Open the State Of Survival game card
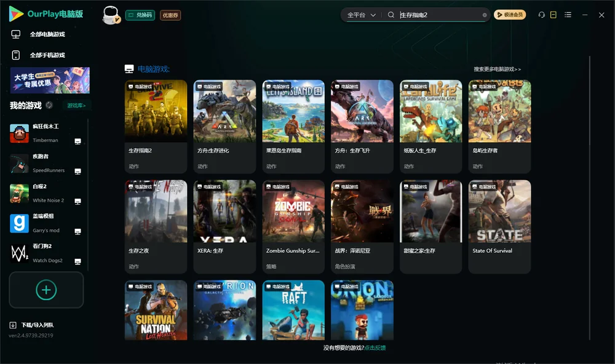 [499, 226]
